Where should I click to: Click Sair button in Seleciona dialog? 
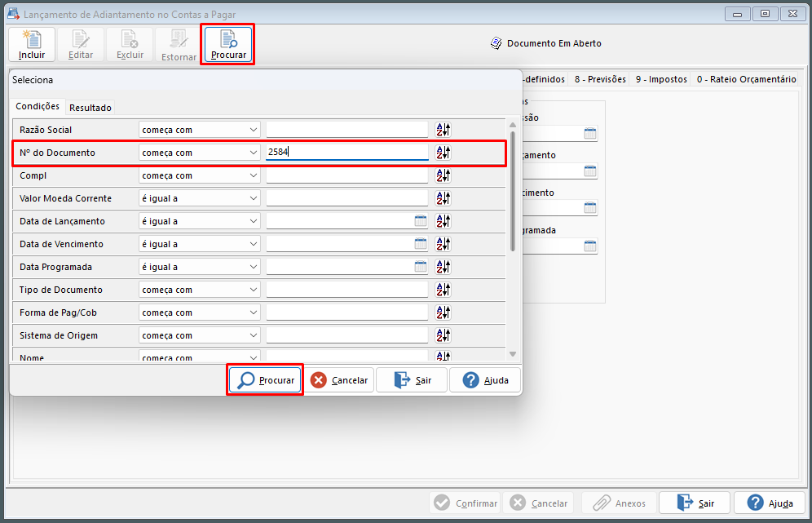pyautogui.click(x=412, y=380)
